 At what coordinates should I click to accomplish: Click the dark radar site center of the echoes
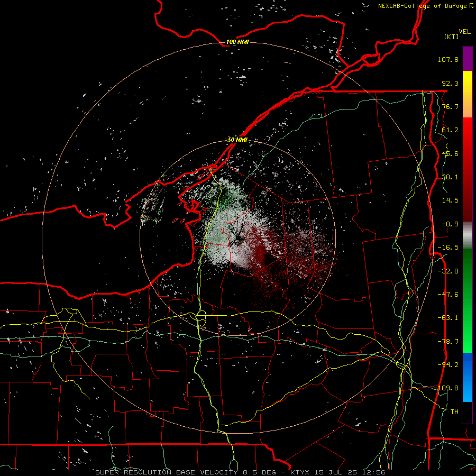[x=237, y=237]
